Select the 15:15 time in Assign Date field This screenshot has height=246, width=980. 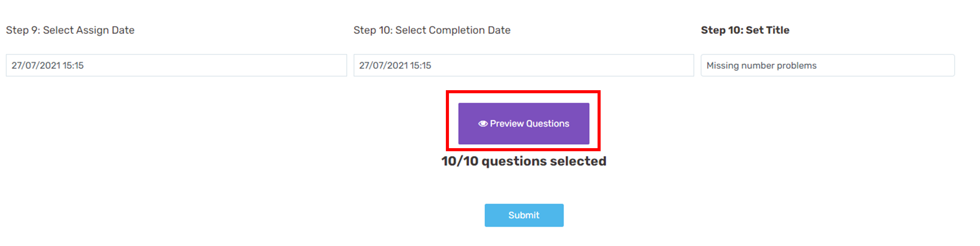73,66
